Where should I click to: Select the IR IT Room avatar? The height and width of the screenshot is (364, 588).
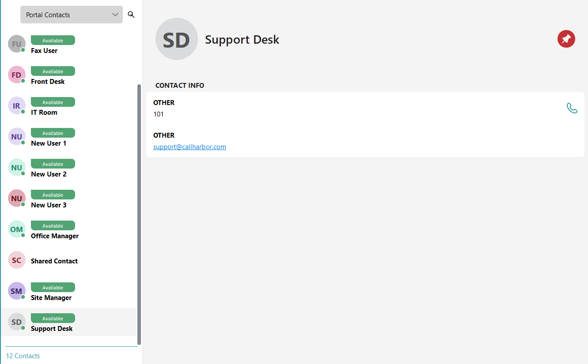click(17, 105)
